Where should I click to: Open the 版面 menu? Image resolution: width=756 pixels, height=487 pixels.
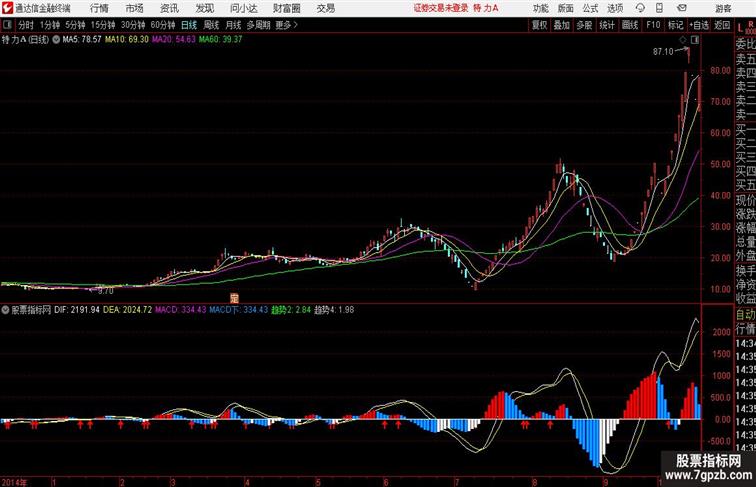(566, 8)
